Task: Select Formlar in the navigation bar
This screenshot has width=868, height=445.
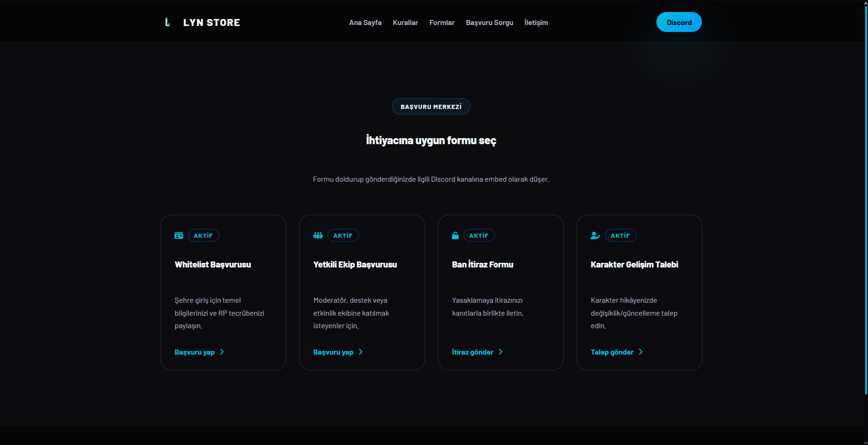Action: pyautogui.click(x=442, y=23)
